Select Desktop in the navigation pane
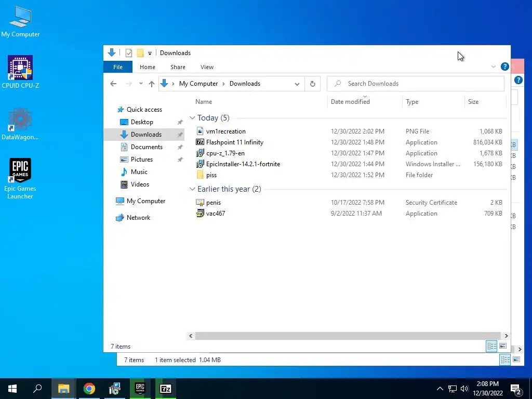532x399 pixels. [x=142, y=122]
